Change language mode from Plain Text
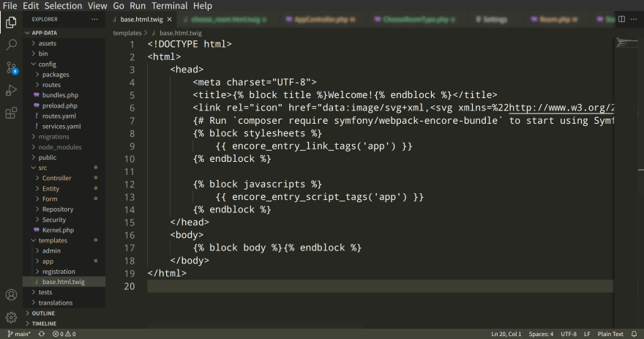The height and width of the screenshot is (339, 644). [x=610, y=334]
